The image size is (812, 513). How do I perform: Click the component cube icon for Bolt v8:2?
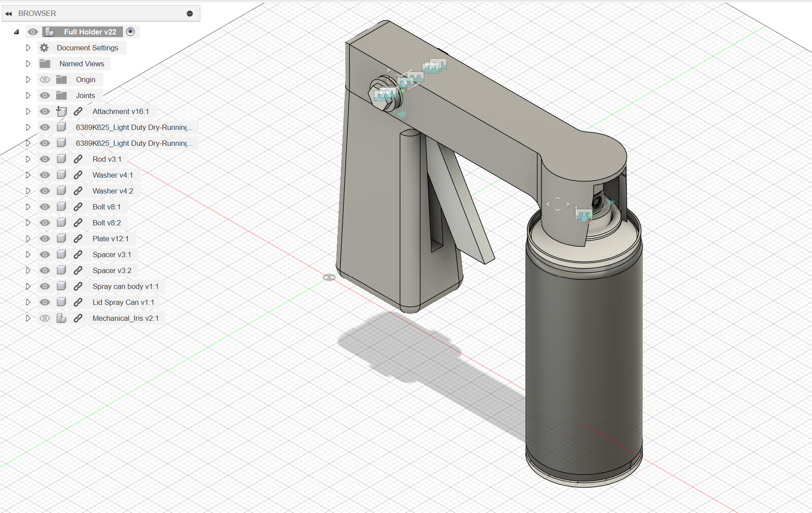(x=61, y=223)
